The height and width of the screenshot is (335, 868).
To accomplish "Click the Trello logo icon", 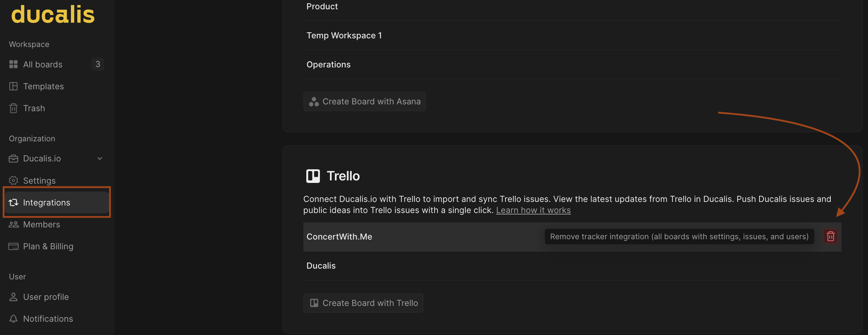I will pyautogui.click(x=313, y=176).
